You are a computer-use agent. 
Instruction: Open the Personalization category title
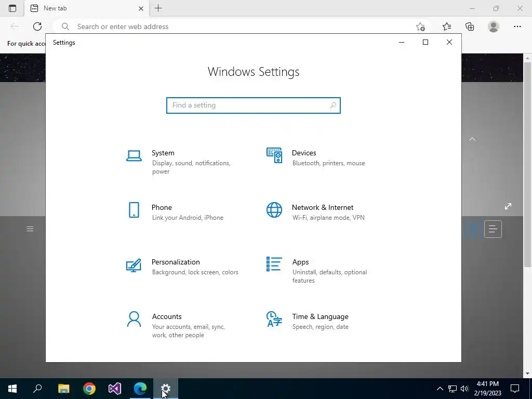[176, 262]
